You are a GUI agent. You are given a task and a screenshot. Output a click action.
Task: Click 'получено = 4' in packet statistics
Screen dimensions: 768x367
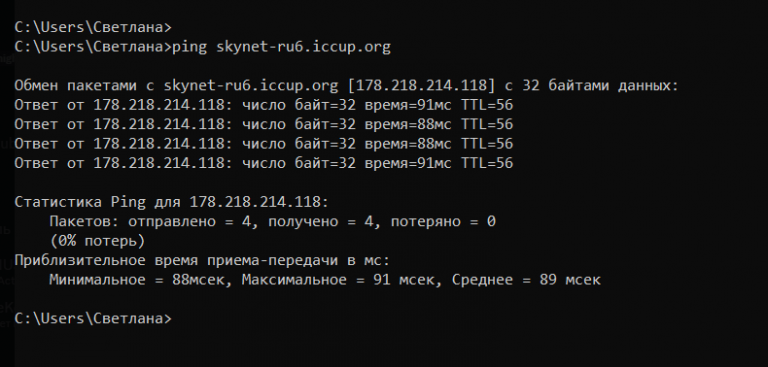click(x=321, y=221)
